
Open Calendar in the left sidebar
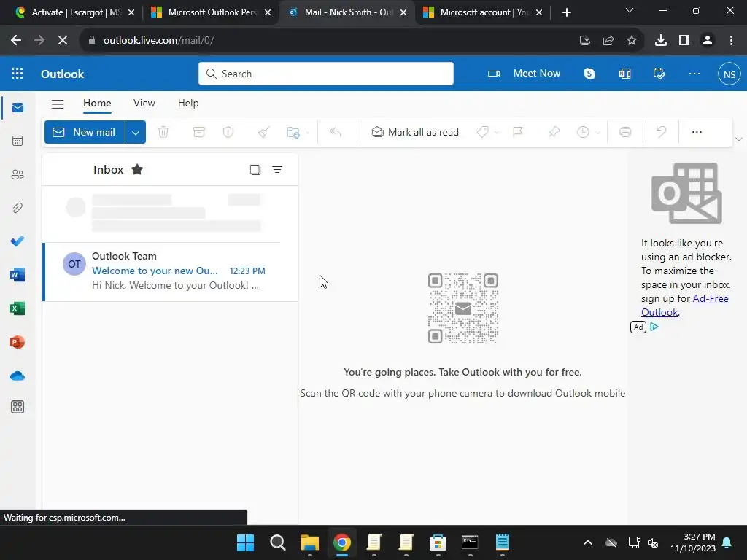[x=18, y=141]
